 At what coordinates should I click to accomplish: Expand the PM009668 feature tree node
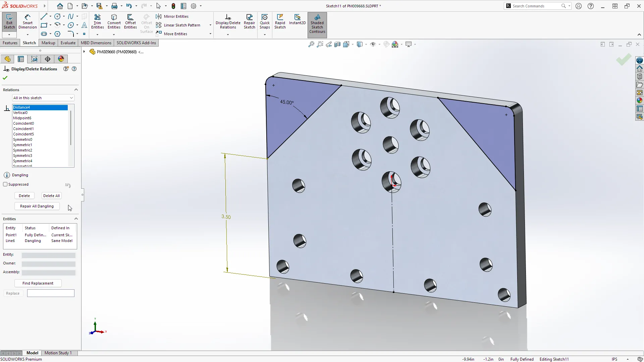pos(84,52)
